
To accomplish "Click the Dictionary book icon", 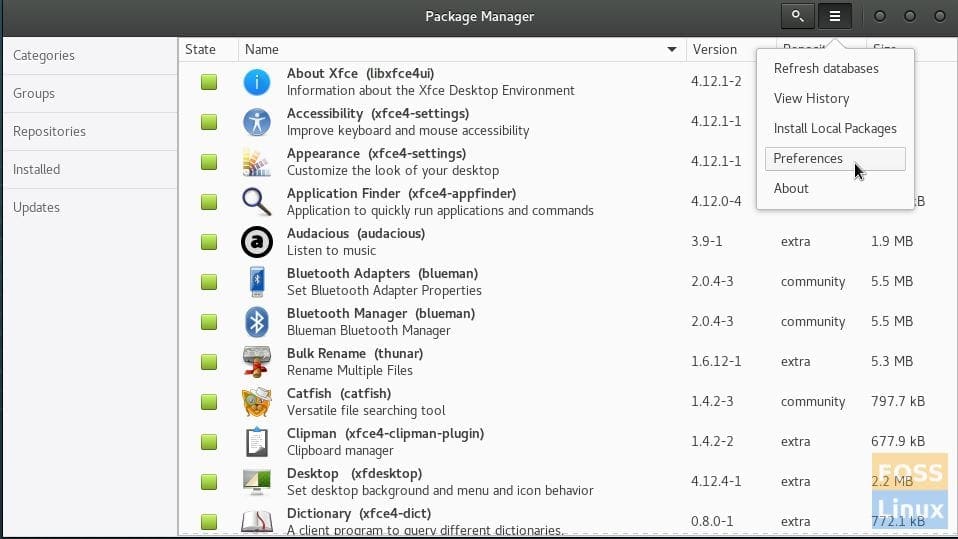I will point(257,522).
